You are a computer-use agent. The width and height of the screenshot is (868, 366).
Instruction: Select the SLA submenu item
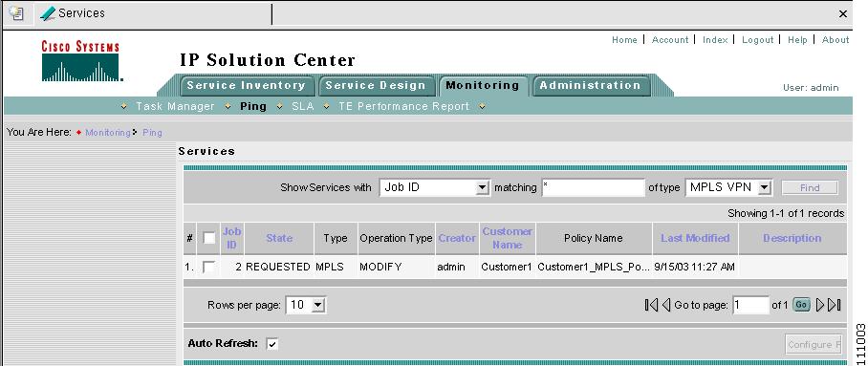(x=302, y=106)
